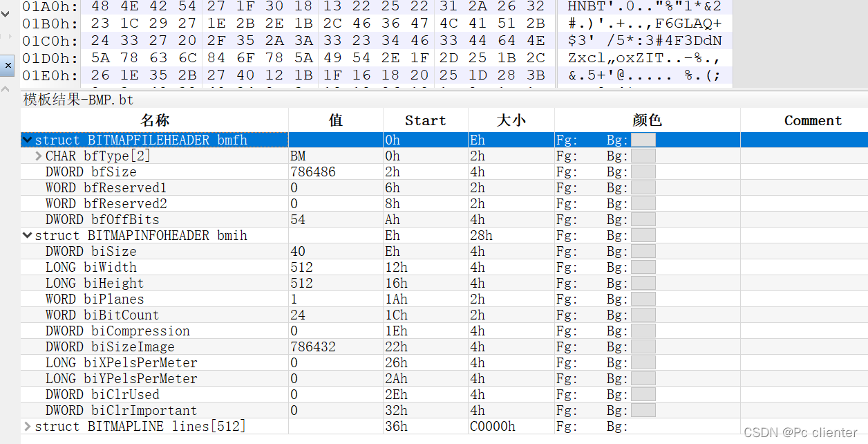Click the biHeight value 512

(x=302, y=283)
